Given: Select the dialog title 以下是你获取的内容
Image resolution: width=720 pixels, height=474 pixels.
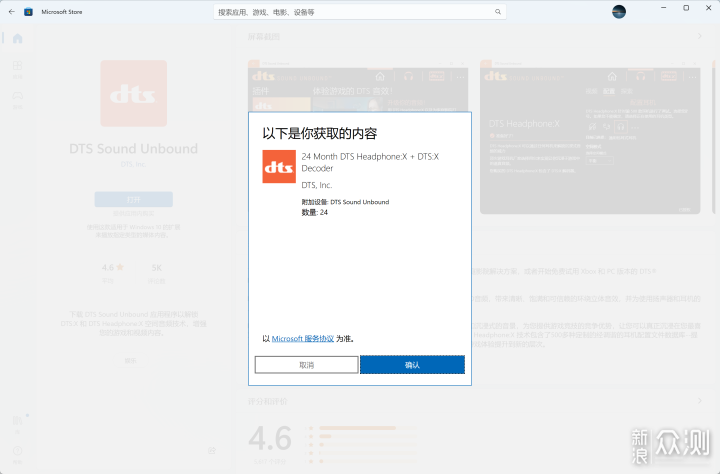Looking at the screenshot, I should pos(320,134).
